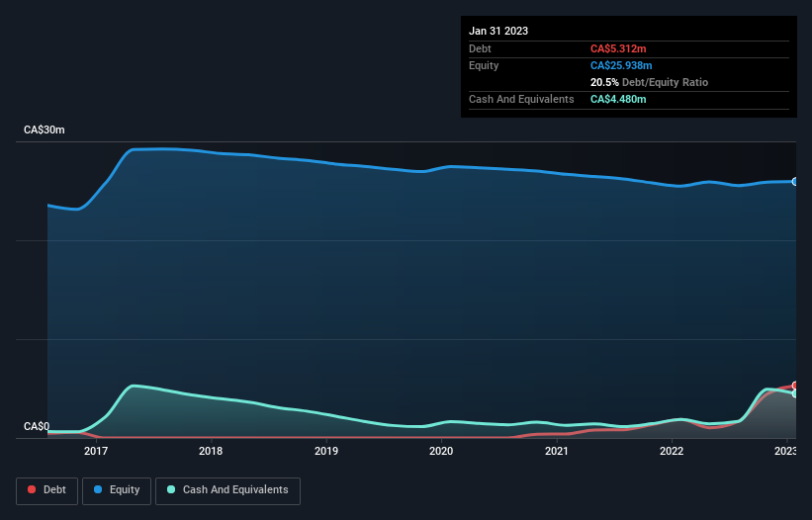Click the 2021 x-axis label
This screenshot has height=520, width=812.
pos(557,451)
